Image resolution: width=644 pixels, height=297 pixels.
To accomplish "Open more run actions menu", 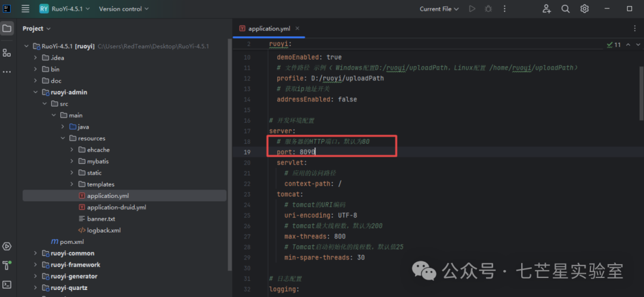I will point(505,8).
